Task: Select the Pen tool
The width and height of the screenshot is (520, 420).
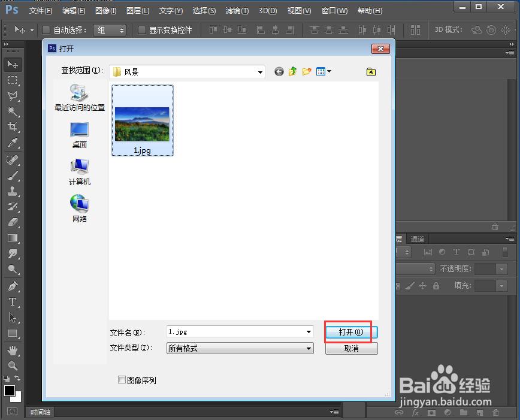Action: pos(13,286)
